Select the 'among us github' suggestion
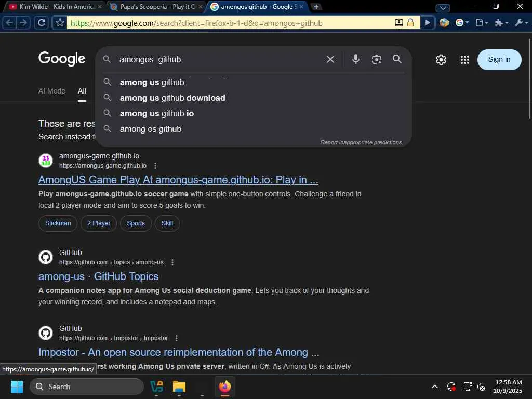The image size is (532, 399). tap(254, 82)
